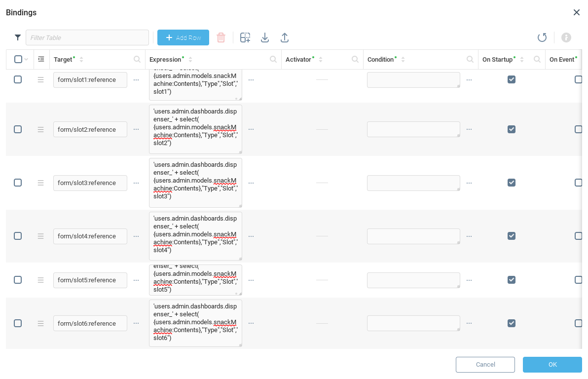Click the download/import icon
This screenshot has height=379, width=588.
point(265,38)
